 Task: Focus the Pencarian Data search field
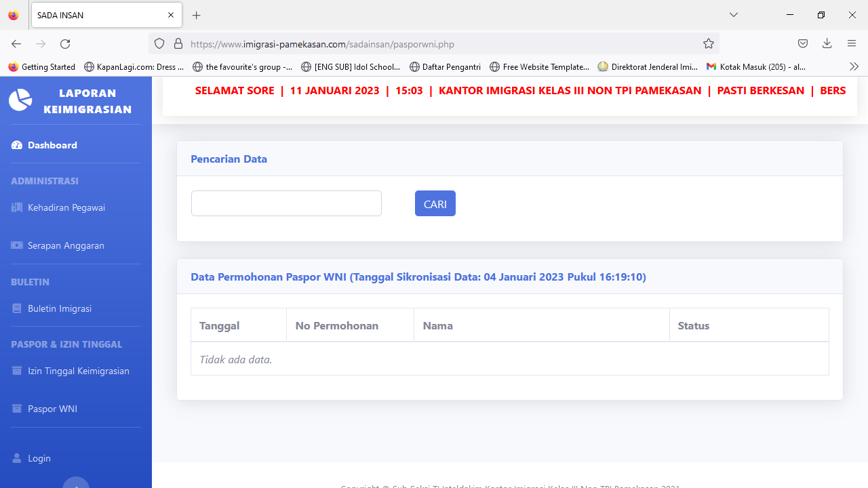tap(286, 203)
